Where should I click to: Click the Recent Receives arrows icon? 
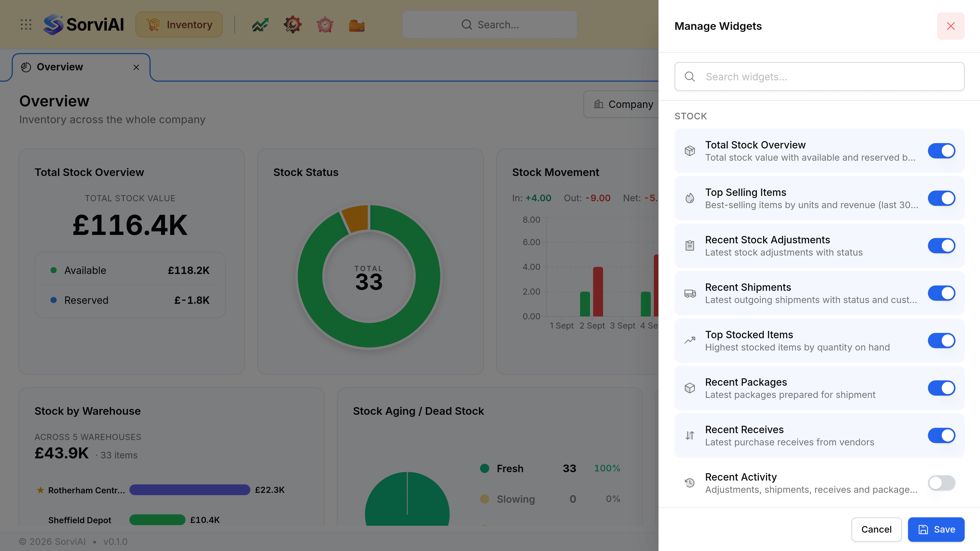(689, 435)
